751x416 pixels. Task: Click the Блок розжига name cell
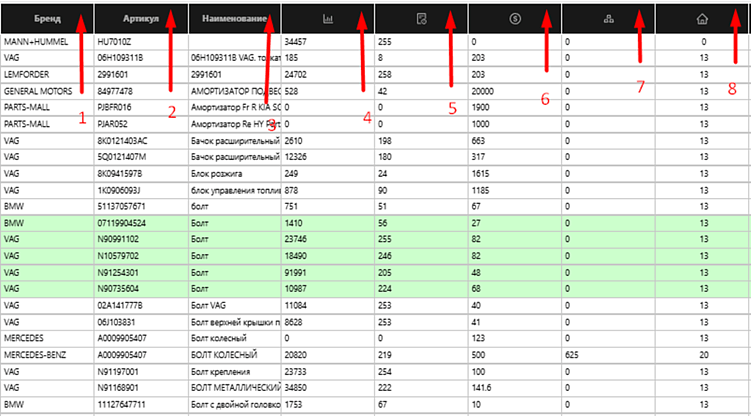(x=235, y=174)
